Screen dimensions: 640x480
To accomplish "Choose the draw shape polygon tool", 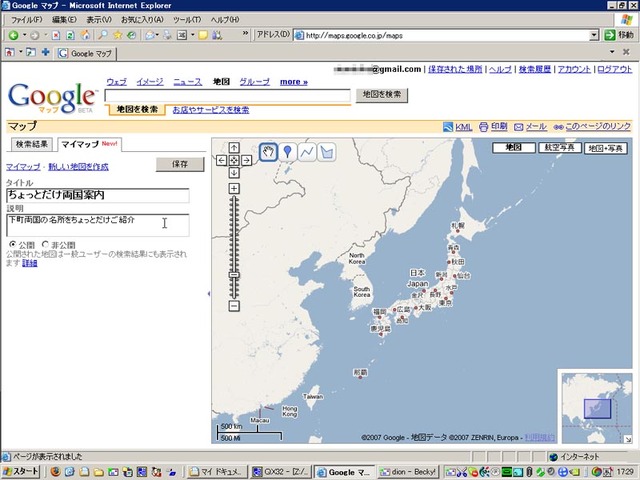I will 327,152.
